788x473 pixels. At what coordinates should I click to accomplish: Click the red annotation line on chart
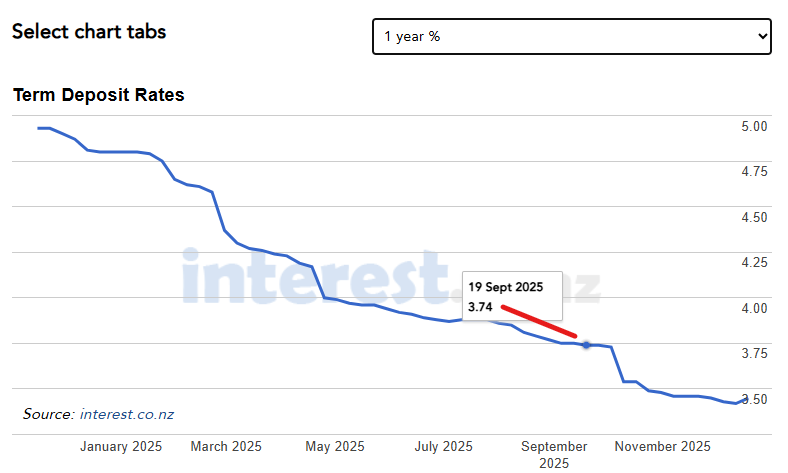(x=539, y=321)
